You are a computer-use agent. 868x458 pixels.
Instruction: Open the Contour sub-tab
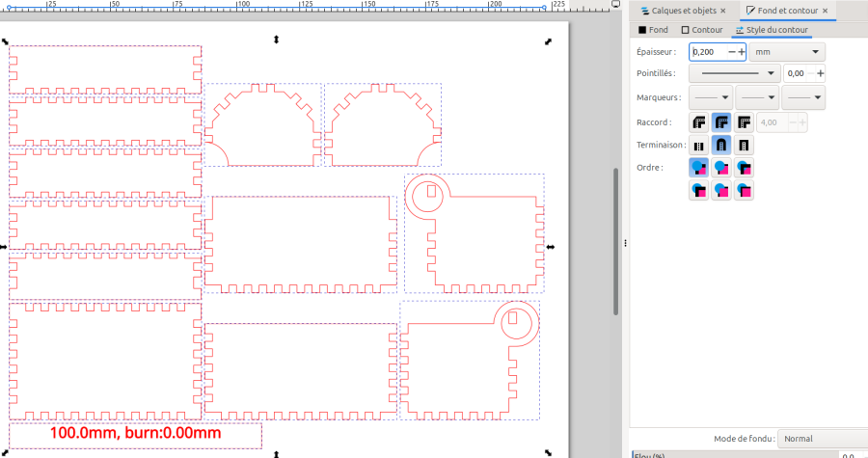[701, 30]
